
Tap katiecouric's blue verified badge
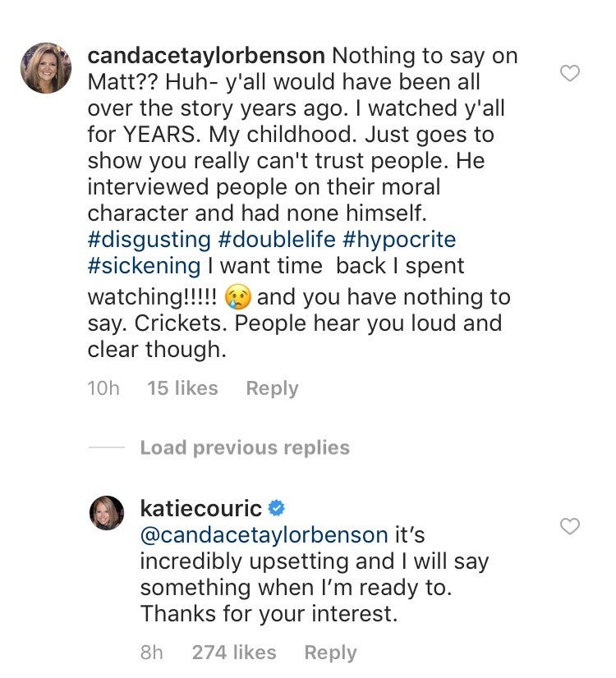(x=277, y=508)
